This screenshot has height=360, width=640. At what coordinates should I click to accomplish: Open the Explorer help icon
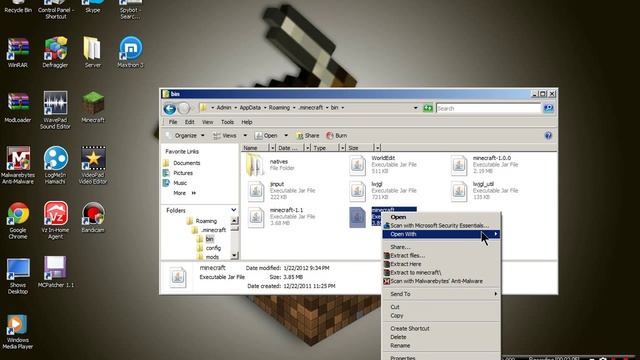[548, 136]
